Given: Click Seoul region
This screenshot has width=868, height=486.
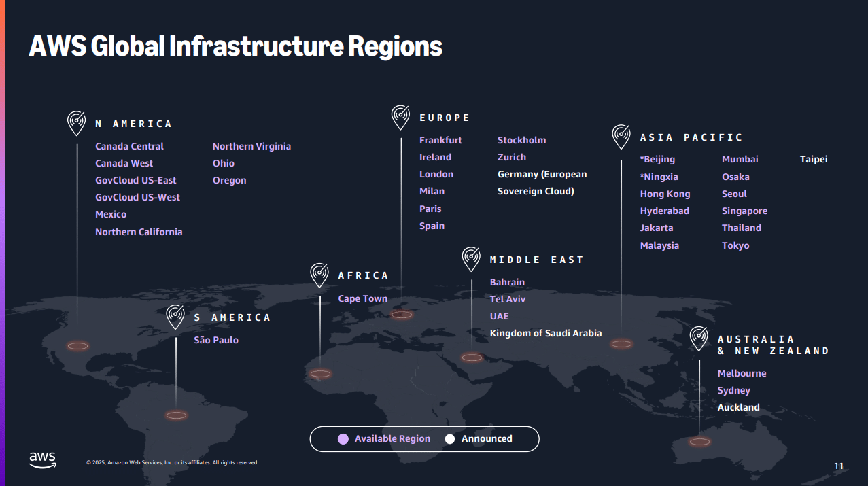Looking at the screenshot, I should click(x=734, y=194).
